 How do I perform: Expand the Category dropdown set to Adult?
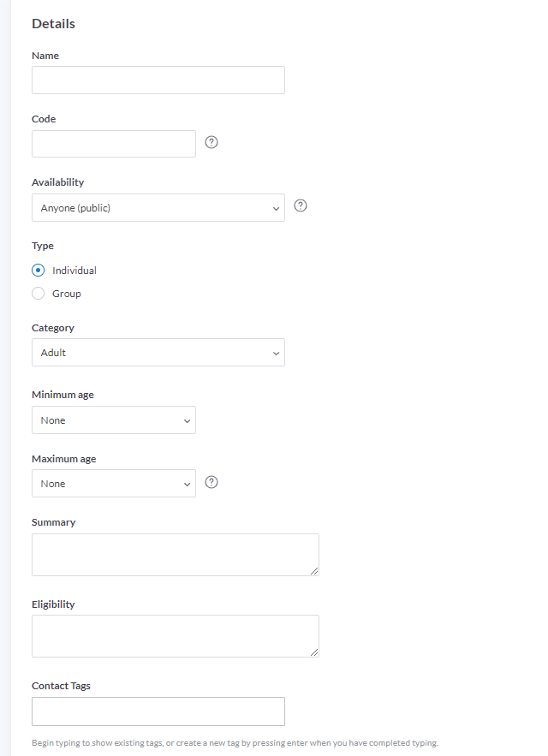[158, 353]
